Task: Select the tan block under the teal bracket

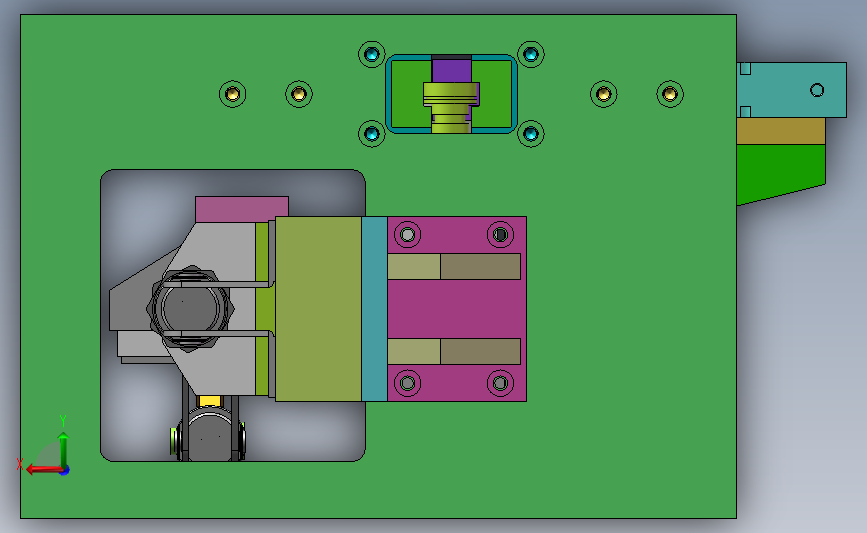Action: (781, 131)
